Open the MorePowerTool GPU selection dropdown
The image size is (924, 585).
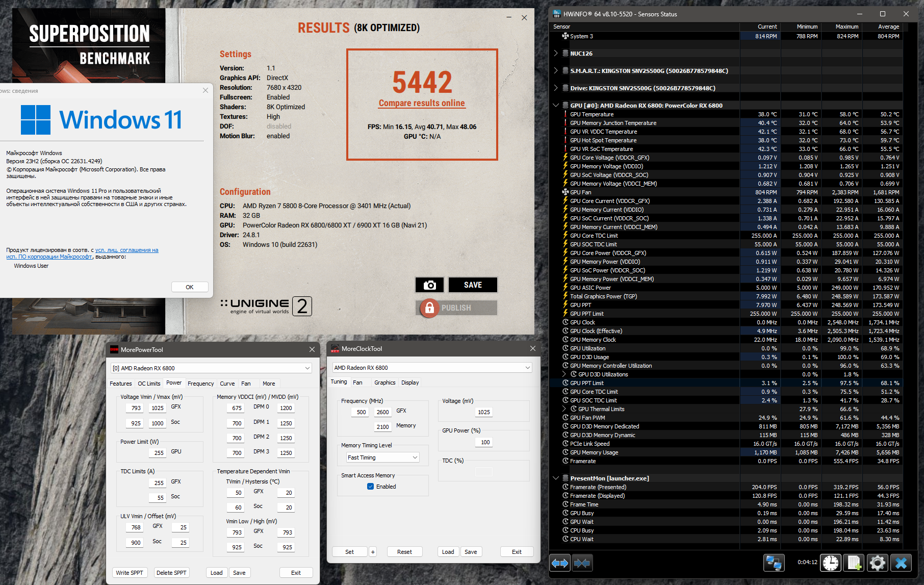pos(211,368)
